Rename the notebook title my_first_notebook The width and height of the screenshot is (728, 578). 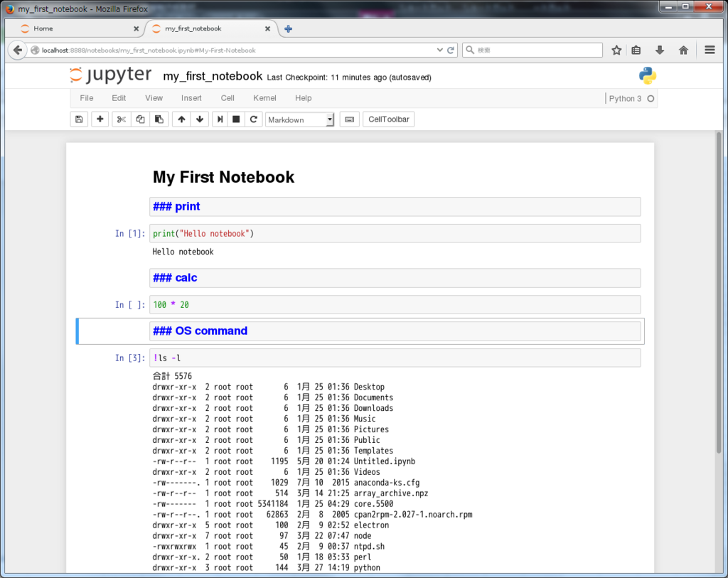pos(213,76)
